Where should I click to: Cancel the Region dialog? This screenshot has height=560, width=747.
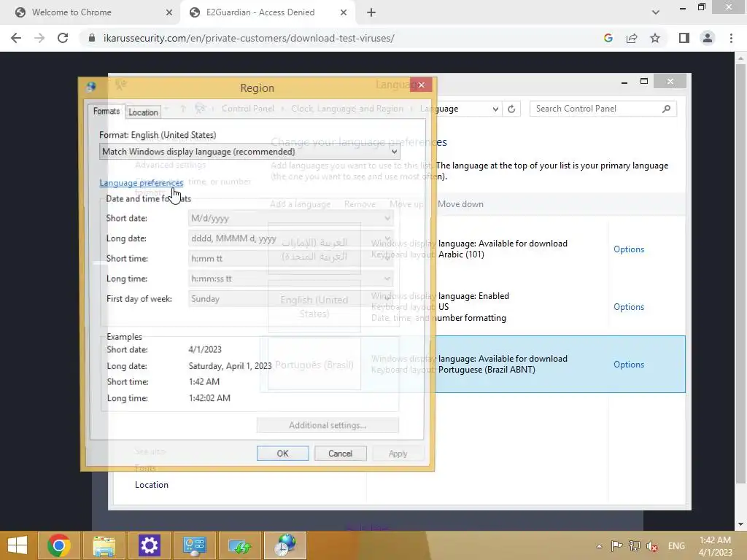[340, 454]
